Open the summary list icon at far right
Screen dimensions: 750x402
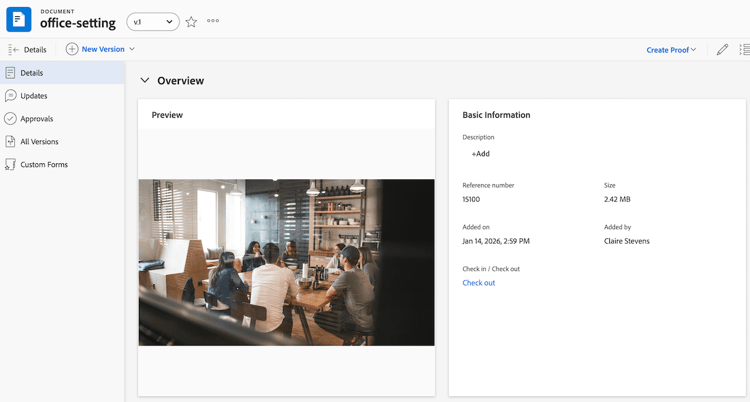tap(744, 49)
